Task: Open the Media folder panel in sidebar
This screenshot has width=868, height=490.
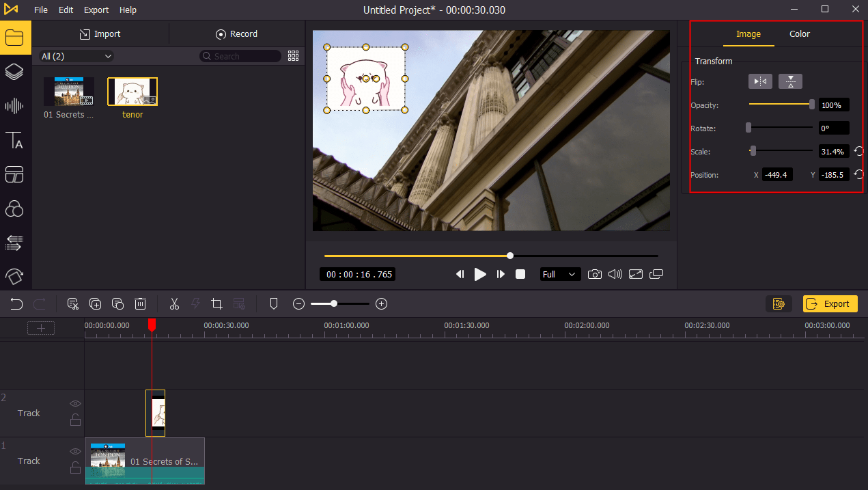Action: point(14,38)
